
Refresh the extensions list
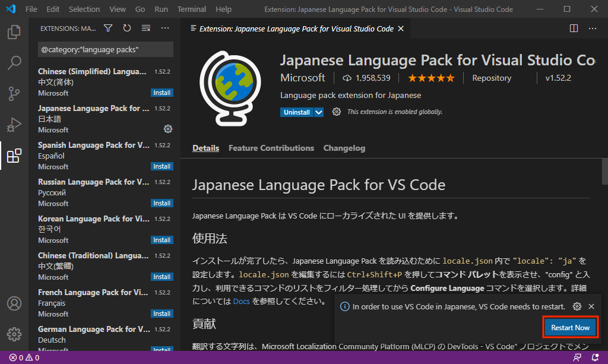[x=127, y=28]
